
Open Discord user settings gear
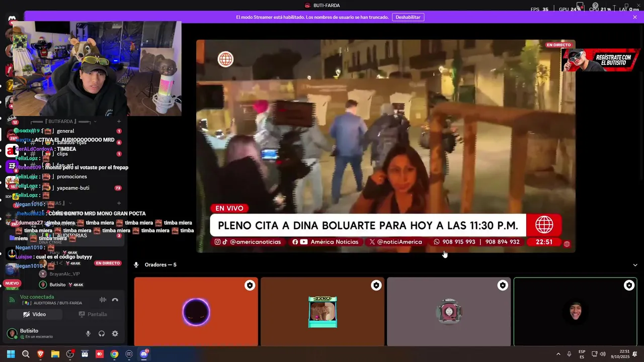tap(115, 333)
